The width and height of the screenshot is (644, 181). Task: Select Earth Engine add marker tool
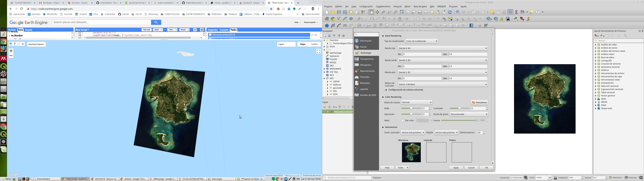15,44
